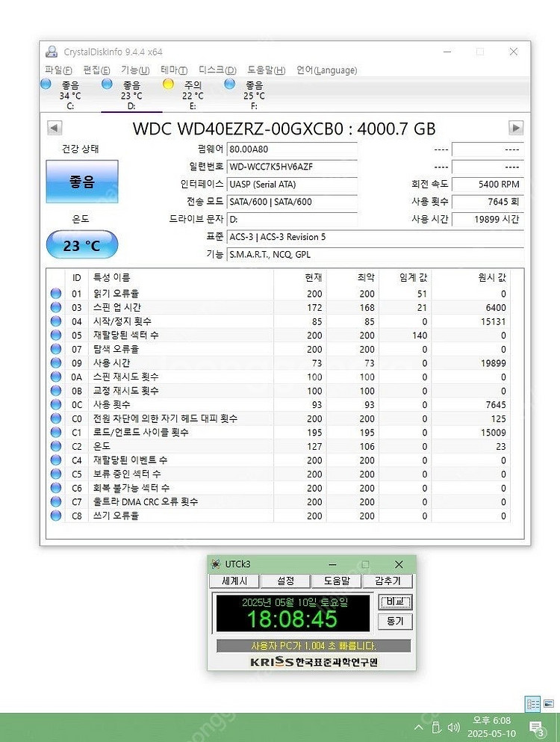Click status icon for 07 탐색 오류율
Image resolution: width=560 pixels, height=742 pixels.
(x=56, y=349)
